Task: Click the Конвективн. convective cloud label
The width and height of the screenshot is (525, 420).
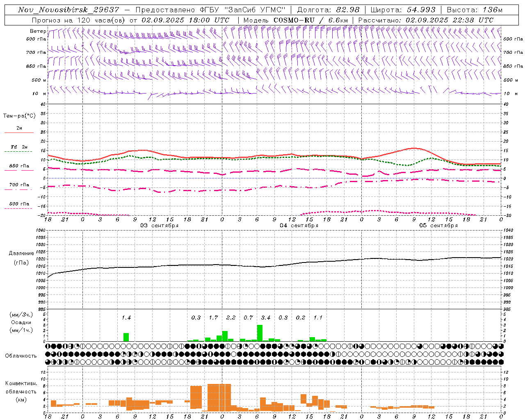Action: (x=21, y=383)
